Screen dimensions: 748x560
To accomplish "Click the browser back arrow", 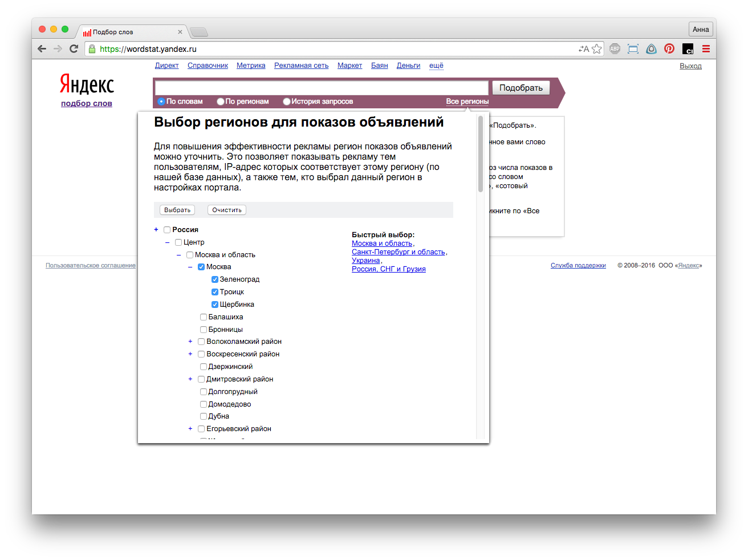I will click(42, 49).
